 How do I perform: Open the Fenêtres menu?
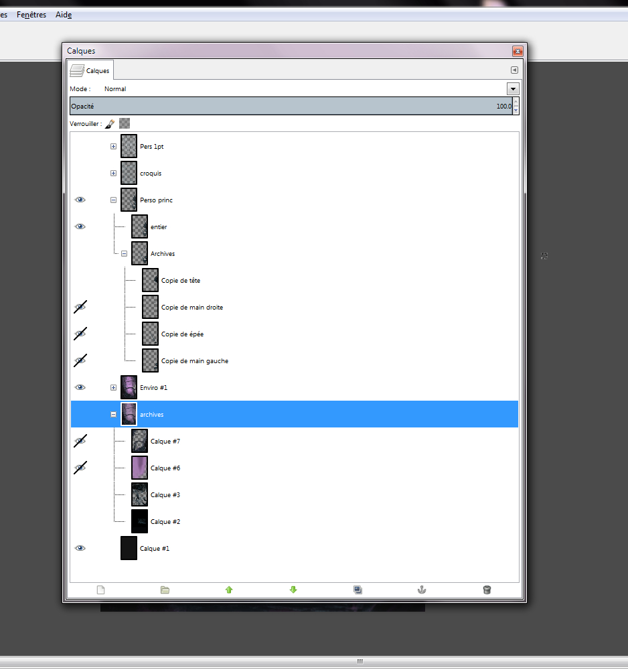tap(31, 15)
